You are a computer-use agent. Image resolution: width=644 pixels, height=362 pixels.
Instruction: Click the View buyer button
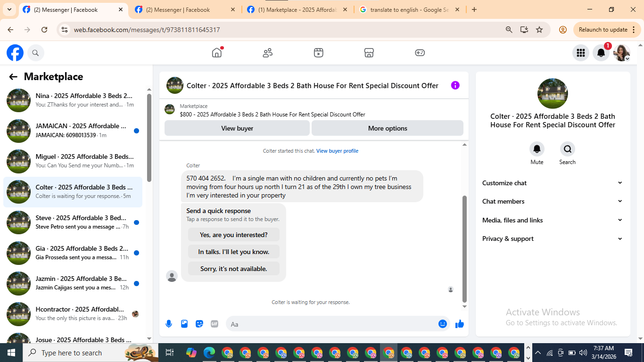click(237, 128)
